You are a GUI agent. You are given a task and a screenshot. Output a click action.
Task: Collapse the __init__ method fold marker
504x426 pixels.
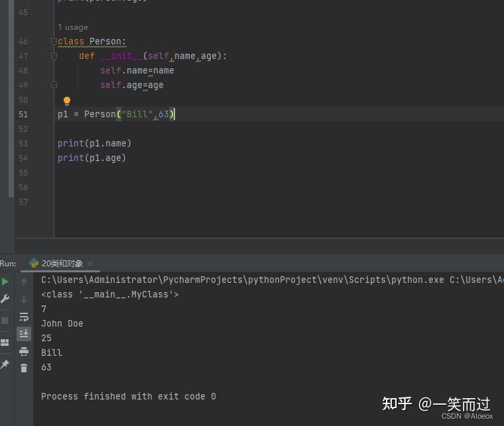coord(54,56)
